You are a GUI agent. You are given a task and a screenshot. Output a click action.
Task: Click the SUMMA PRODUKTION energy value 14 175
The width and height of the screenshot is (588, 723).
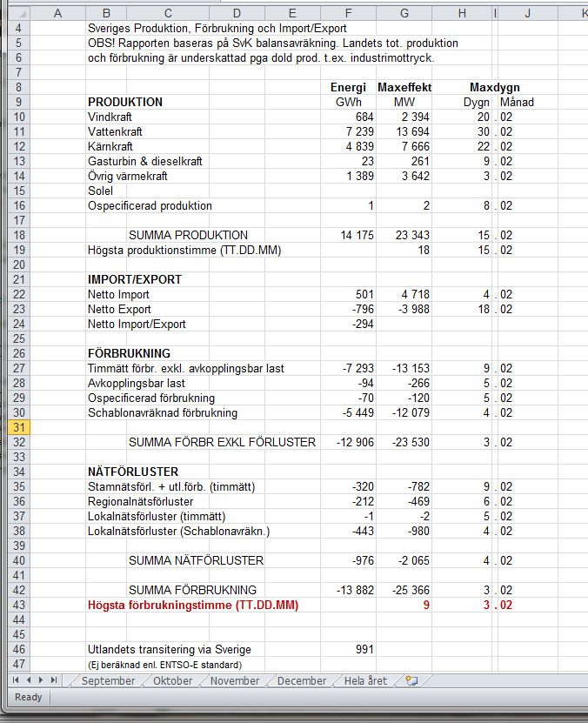[357, 235]
